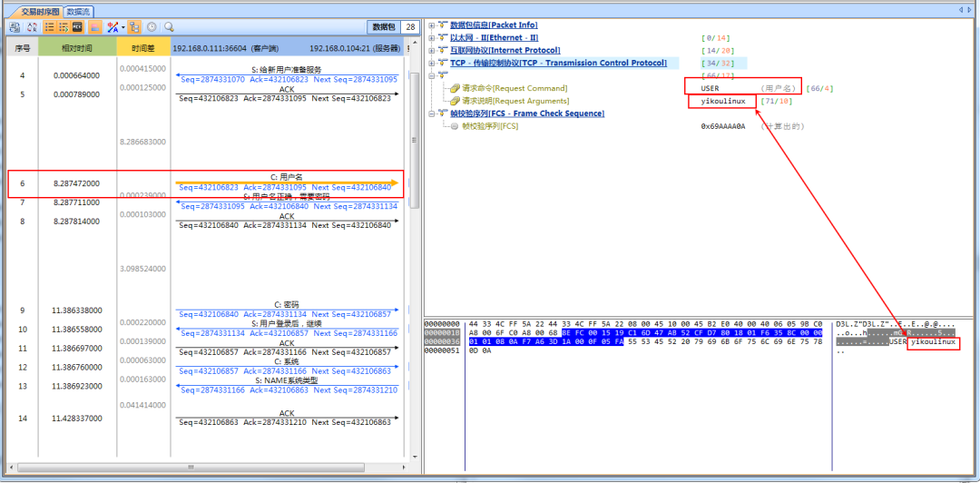The width and height of the screenshot is (980, 483).
Task: Collapse the FCS Frame Check Sequence node
Action: [x=431, y=113]
